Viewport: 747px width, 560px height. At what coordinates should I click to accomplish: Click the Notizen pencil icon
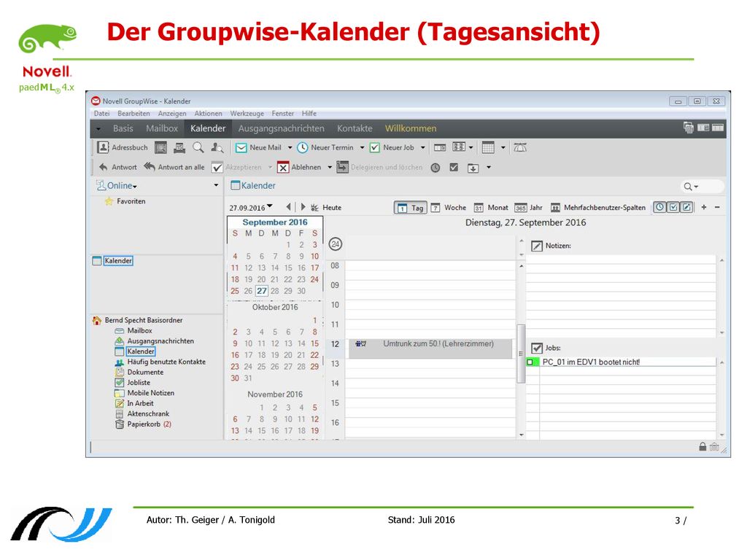[537, 246]
